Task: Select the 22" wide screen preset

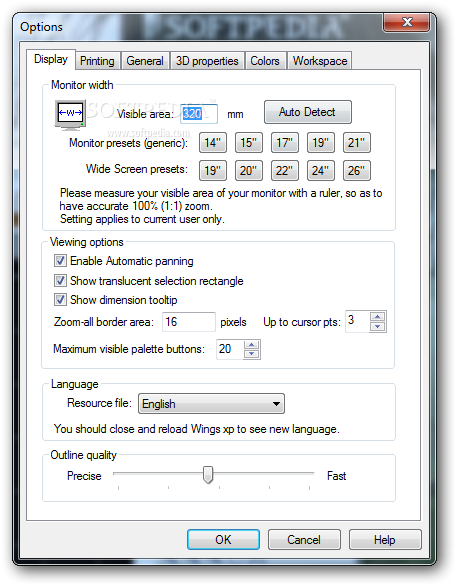Action: click(284, 170)
